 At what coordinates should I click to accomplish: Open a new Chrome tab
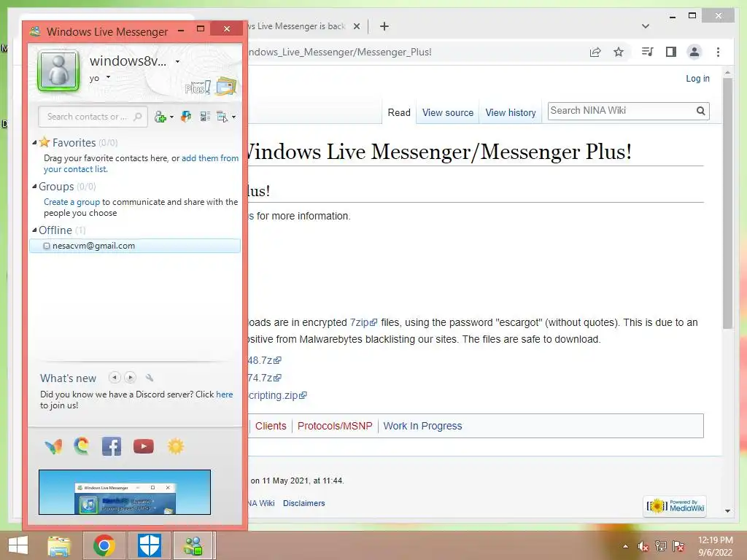tap(384, 26)
